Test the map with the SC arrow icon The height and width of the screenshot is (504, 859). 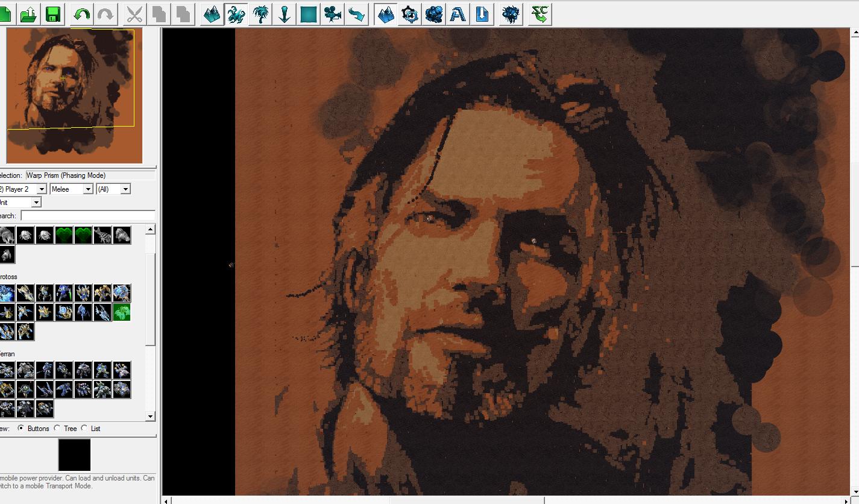click(540, 14)
